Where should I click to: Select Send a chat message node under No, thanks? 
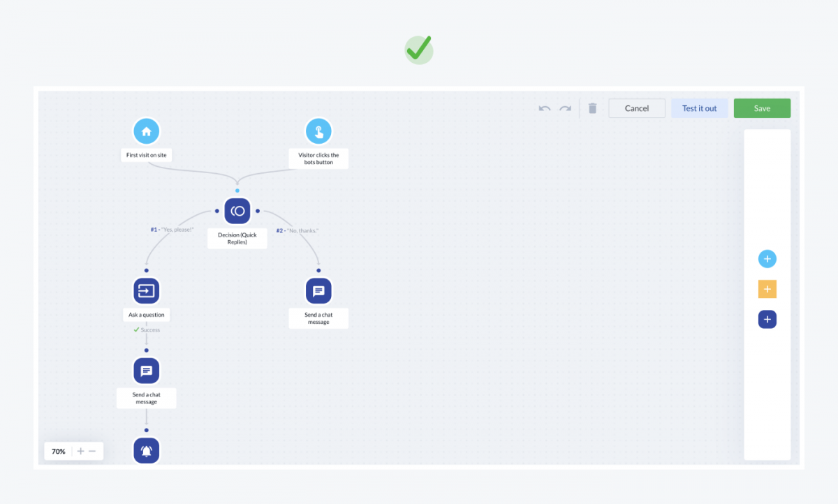pos(318,290)
